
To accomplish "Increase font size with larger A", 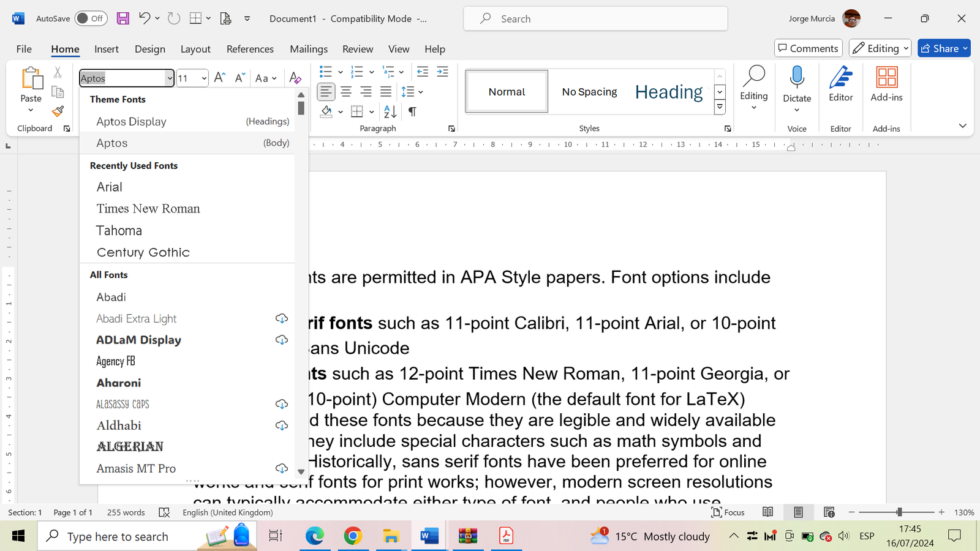I will point(220,78).
